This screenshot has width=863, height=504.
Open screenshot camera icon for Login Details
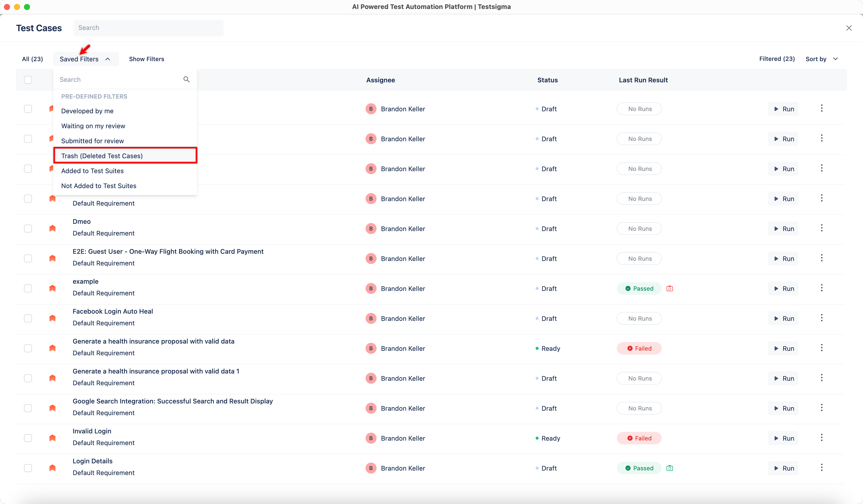[669, 468]
